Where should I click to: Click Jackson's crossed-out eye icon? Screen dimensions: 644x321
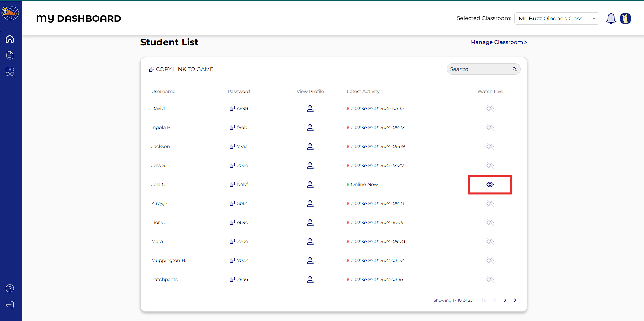[x=490, y=146]
